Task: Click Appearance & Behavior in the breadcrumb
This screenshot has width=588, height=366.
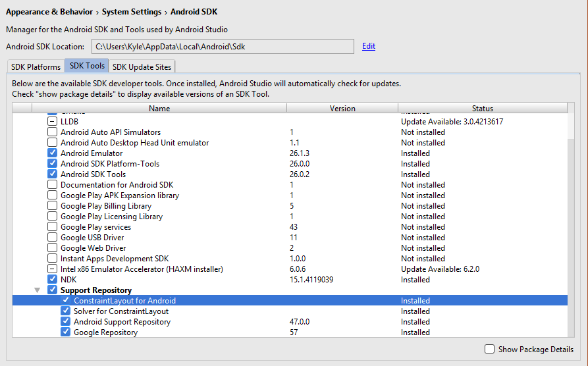Action: 49,12
